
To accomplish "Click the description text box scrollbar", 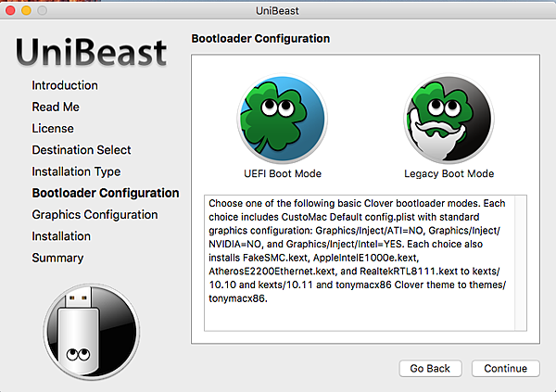I will click(521, 263).
